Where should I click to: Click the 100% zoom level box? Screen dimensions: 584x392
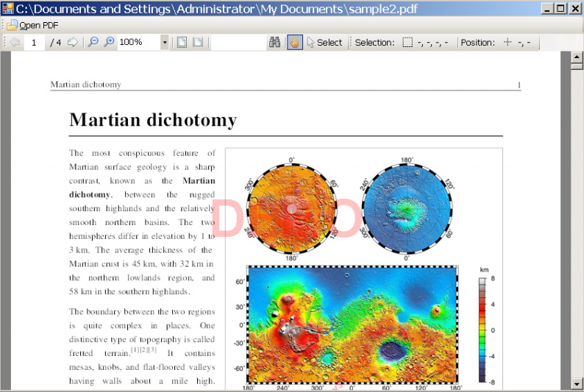coord(139,42)
